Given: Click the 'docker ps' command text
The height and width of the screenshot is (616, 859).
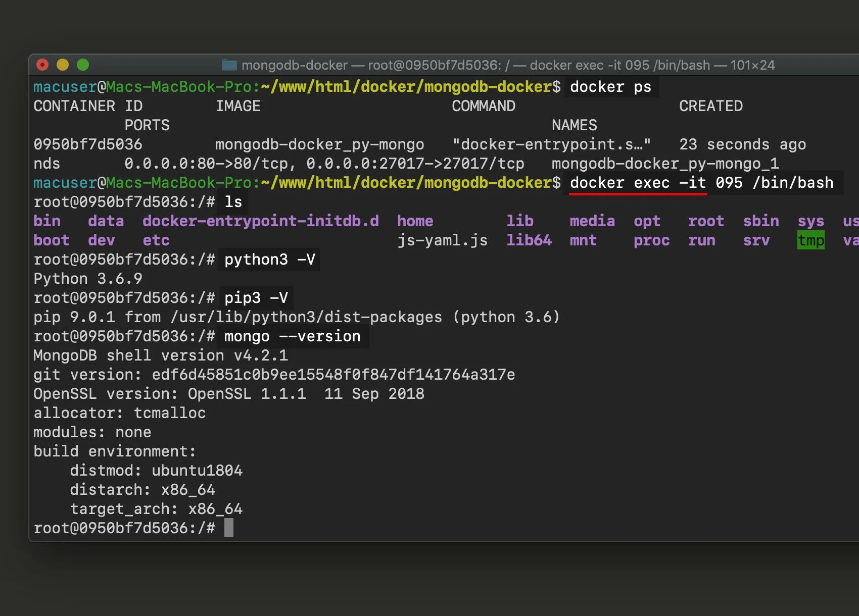Looking at the screenshot, I should coord(611,87).
